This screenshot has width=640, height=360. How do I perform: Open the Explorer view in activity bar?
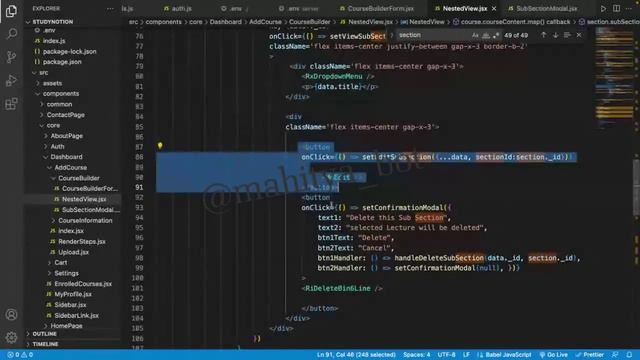pyautogui.click(x=11, y=11)
